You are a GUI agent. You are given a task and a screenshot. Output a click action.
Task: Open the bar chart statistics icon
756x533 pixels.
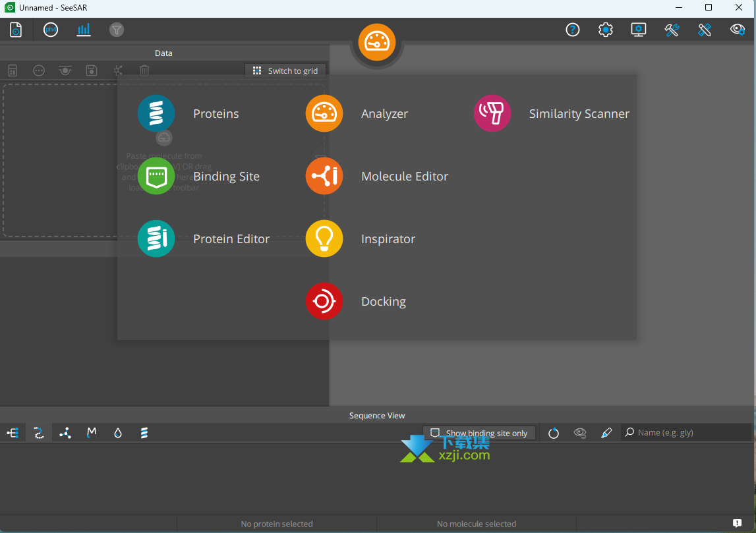tap(84, 30)
